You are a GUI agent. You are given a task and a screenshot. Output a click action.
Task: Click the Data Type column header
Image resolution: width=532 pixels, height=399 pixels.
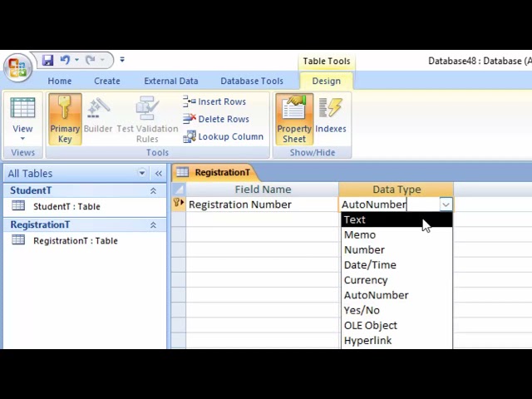[397, 190]
